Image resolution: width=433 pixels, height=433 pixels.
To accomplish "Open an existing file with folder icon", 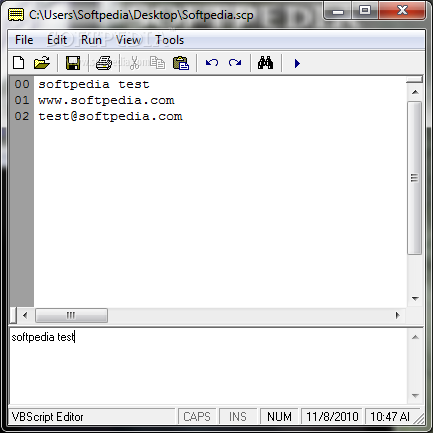I will [x=42, y=63].
